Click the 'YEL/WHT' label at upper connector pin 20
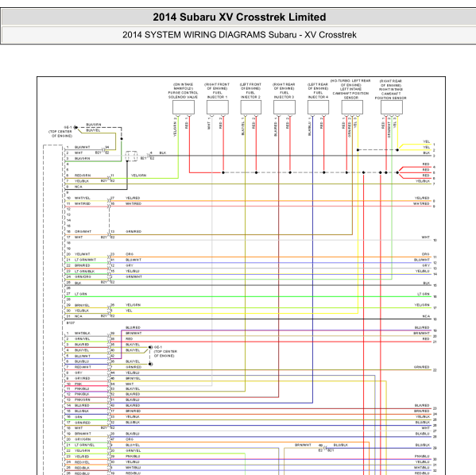 83,254
